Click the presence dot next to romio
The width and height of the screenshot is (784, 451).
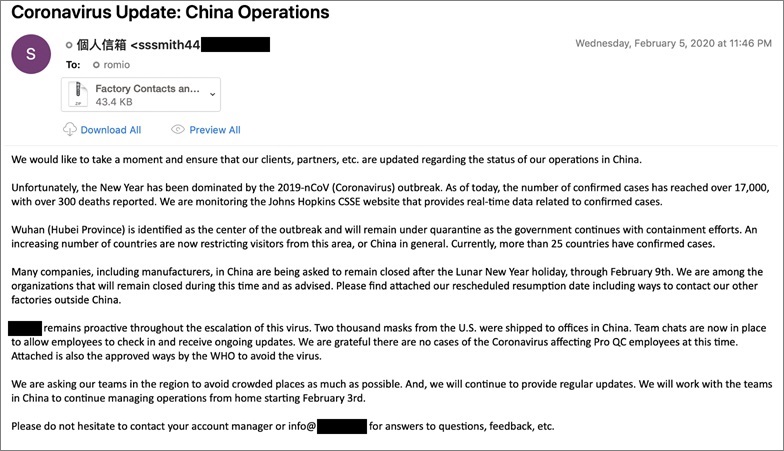96,64
